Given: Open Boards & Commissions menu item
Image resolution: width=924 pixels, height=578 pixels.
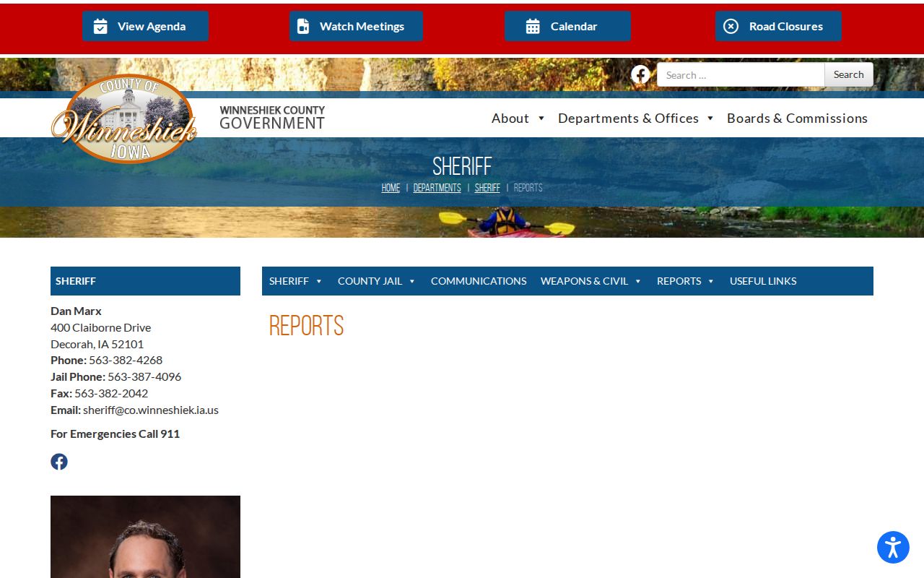Looking at the screenshot, I should coord(797,118).
